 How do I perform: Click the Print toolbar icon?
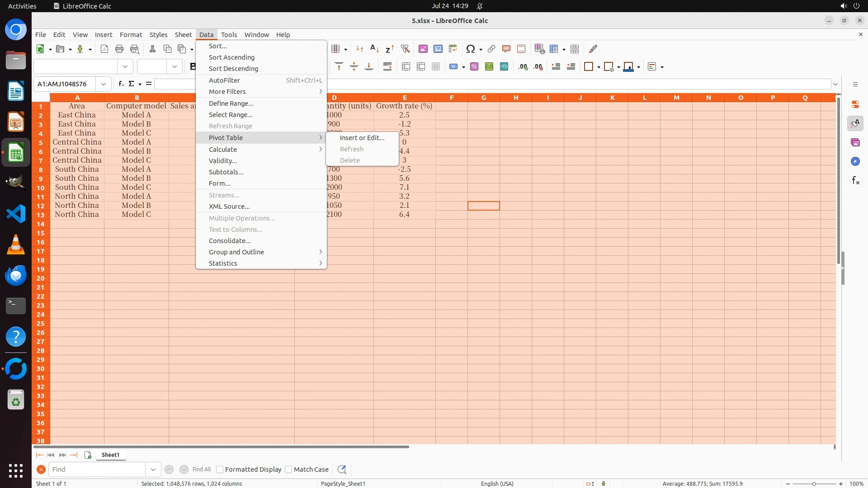coord(119,49)
